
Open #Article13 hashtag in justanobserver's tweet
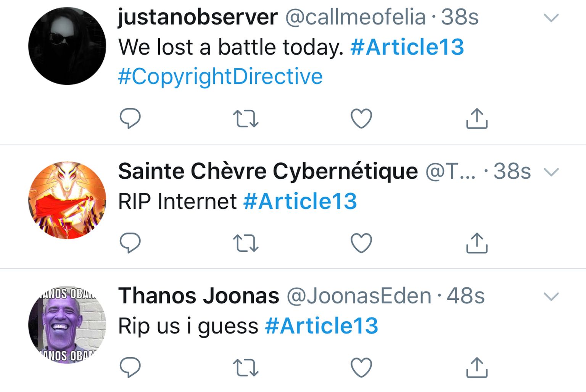click(407, 47)
